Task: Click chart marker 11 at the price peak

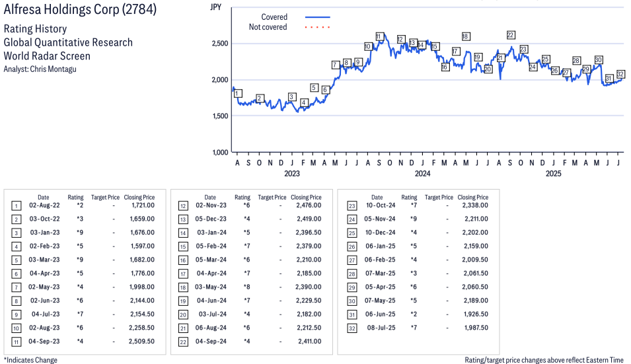Action: 379,36
